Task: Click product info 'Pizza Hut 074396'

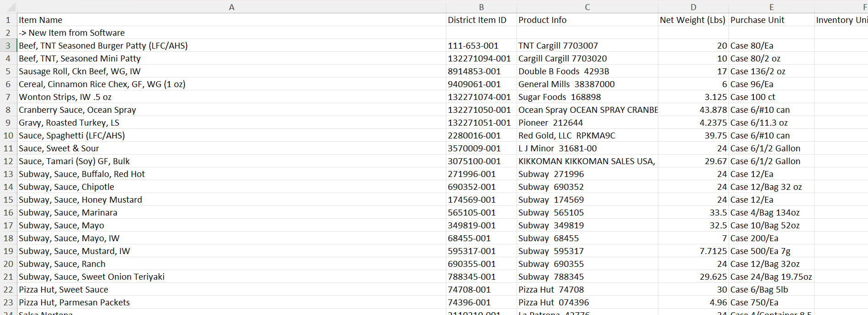Action: click(x=587, y=302)
